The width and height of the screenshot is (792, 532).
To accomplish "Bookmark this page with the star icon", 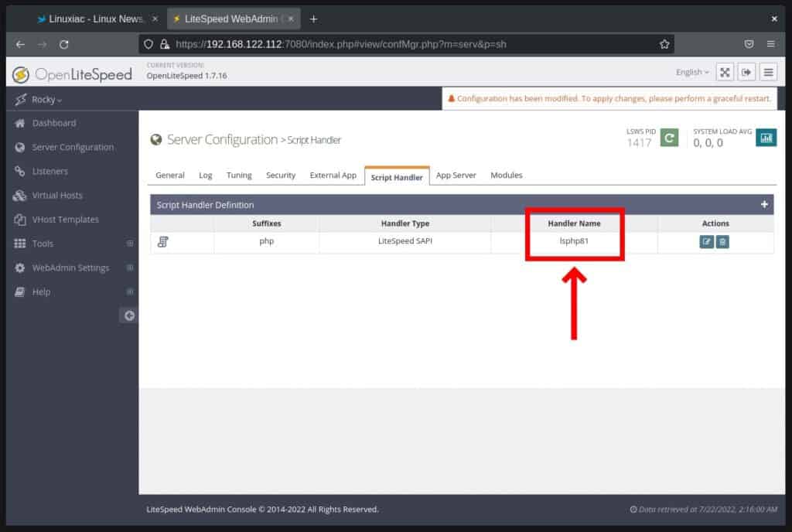I will (x=664, y=44).
